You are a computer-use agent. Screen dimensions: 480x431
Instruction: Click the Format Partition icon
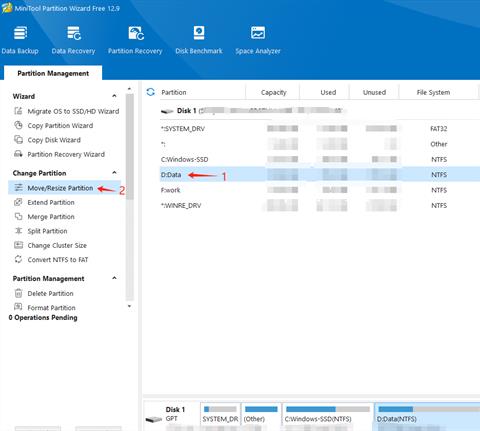18,307
